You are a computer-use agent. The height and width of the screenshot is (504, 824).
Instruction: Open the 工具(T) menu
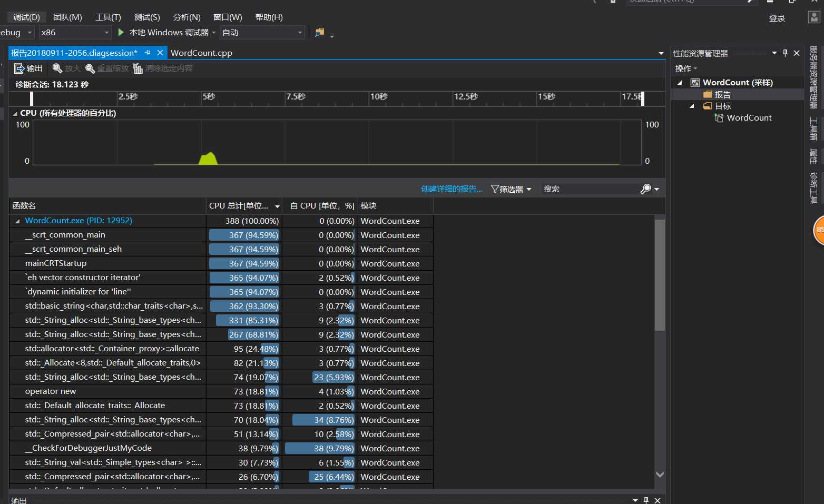tap(108, 17)
